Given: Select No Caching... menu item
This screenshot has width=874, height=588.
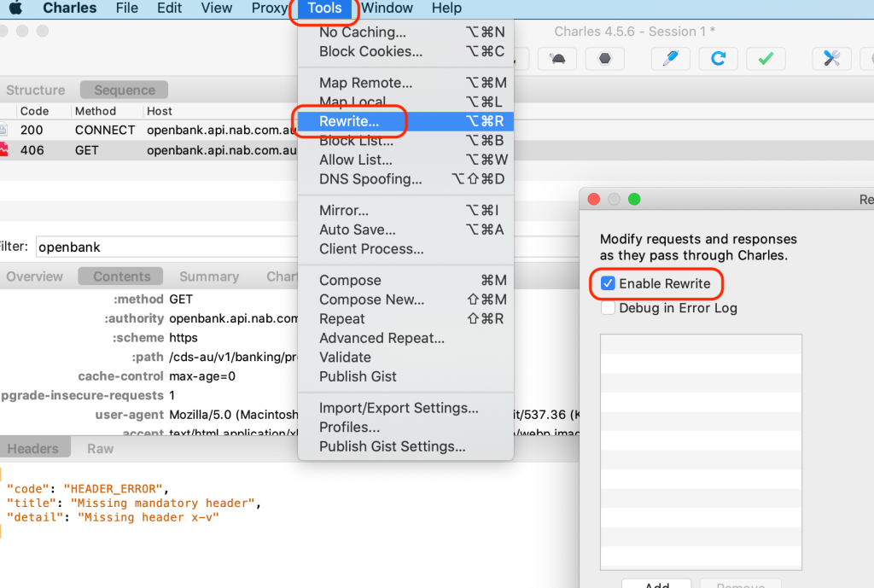Looking at the screenshot, I should [405, 32].
